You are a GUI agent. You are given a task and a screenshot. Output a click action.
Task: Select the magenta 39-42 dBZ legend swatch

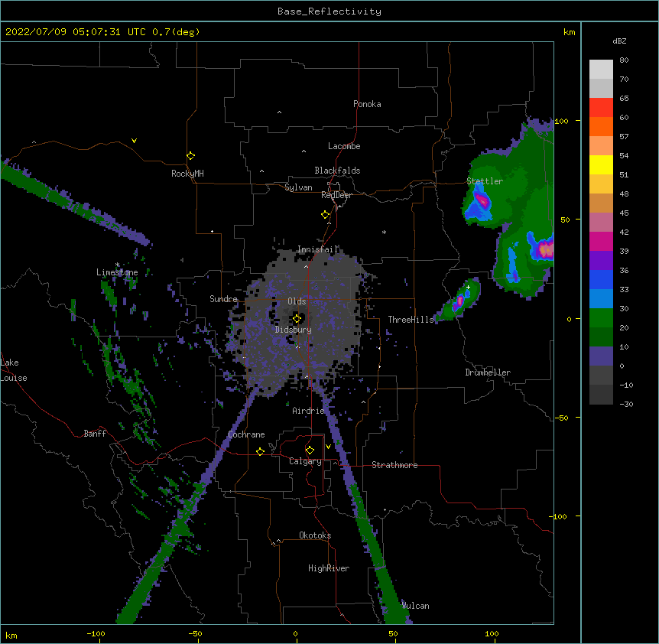click(x=601, y=241)
